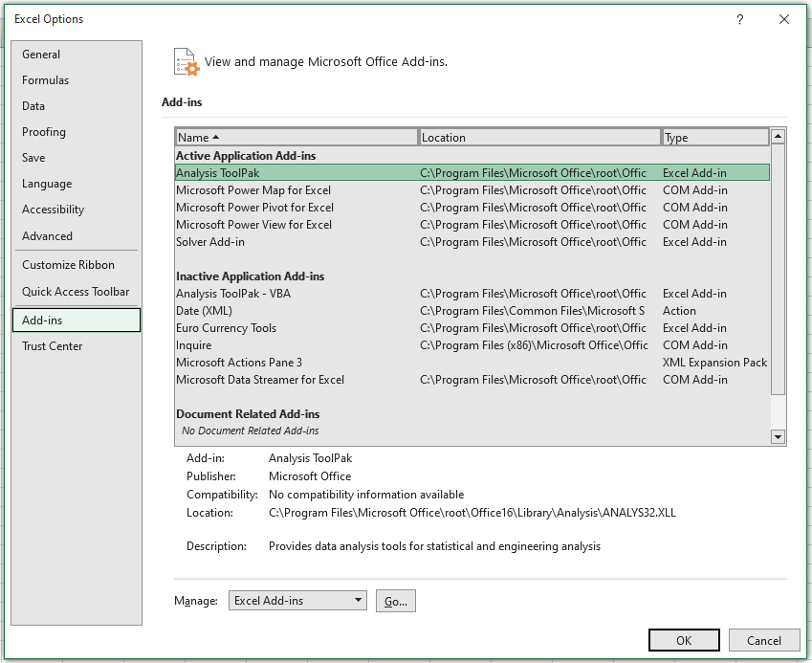The height and width of the screenshot is (663, 812).
Task: Select the Solver Add-in row
Action: coord(472,242)
